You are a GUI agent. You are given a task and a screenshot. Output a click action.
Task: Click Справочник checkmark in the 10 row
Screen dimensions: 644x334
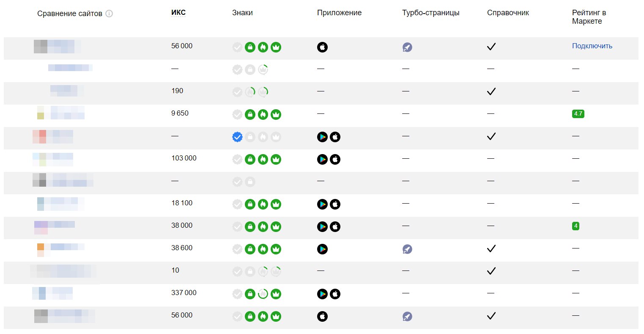tap(491, 271)
